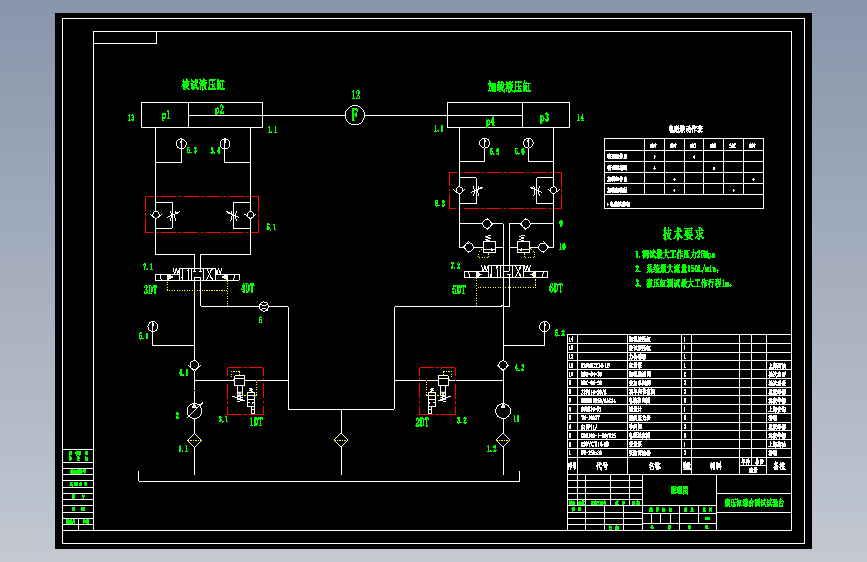The image size is (867, 562).
Task: Click the circular pump symbol labeled 11
Action: click(x=503, y=410)
